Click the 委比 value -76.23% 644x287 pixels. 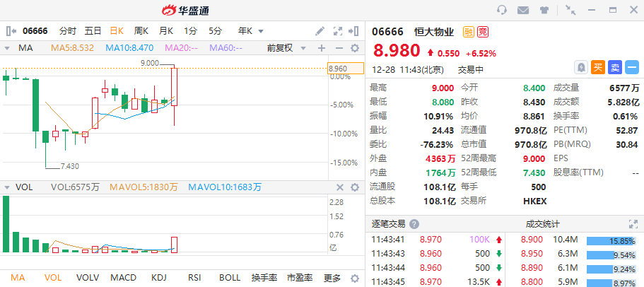click(437, 144)
